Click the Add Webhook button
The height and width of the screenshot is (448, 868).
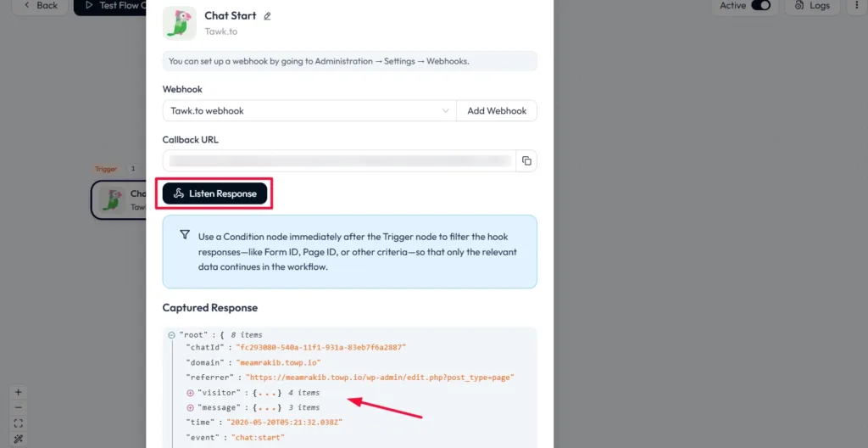point(497,111)
